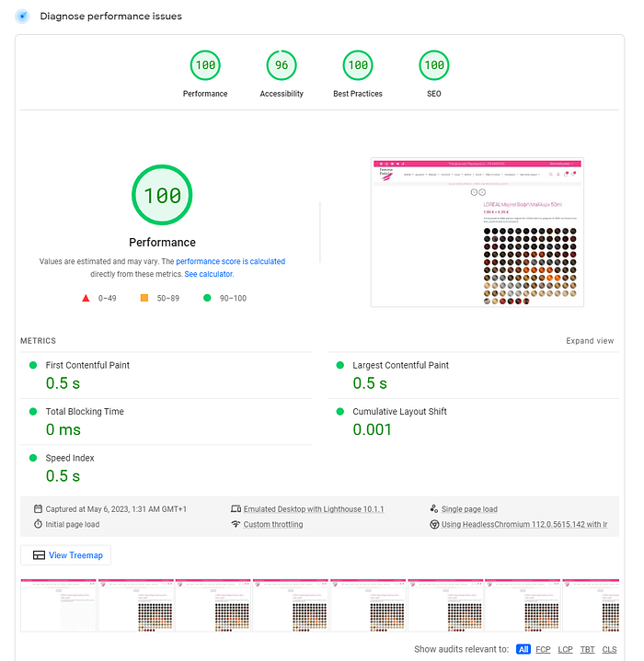Click the Initial page load text
This screenshot has width=644, height=661.
tap(73, 524)
